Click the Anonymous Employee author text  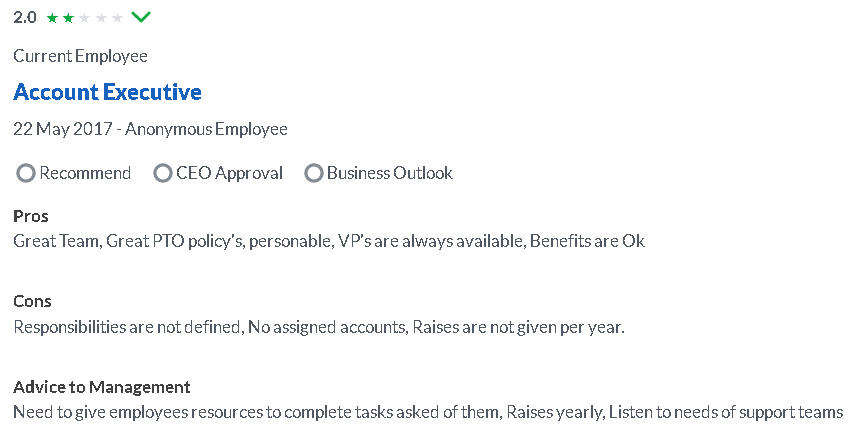tap(206, 129)
